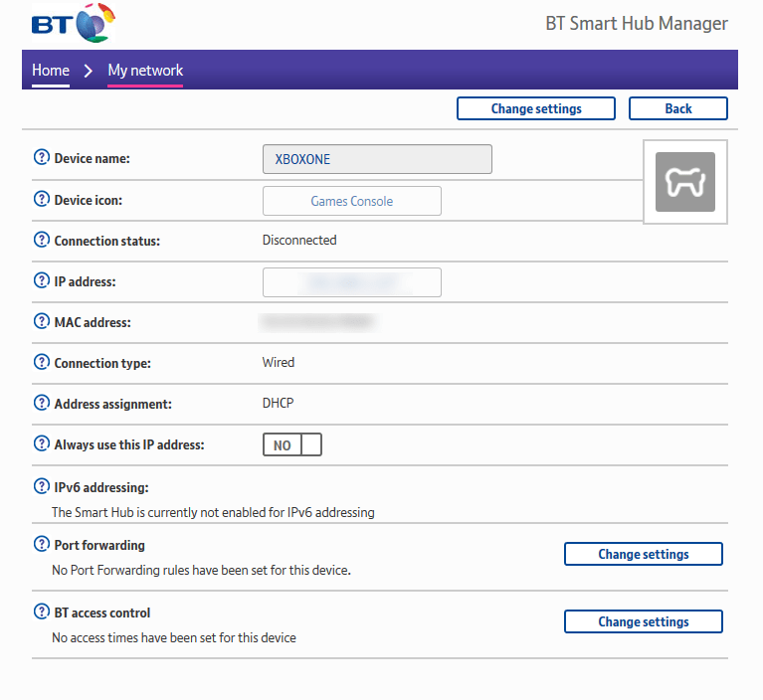Viewport: 763px width, 700px height.
Task: Click the Back button
Action: click(677, 108)
